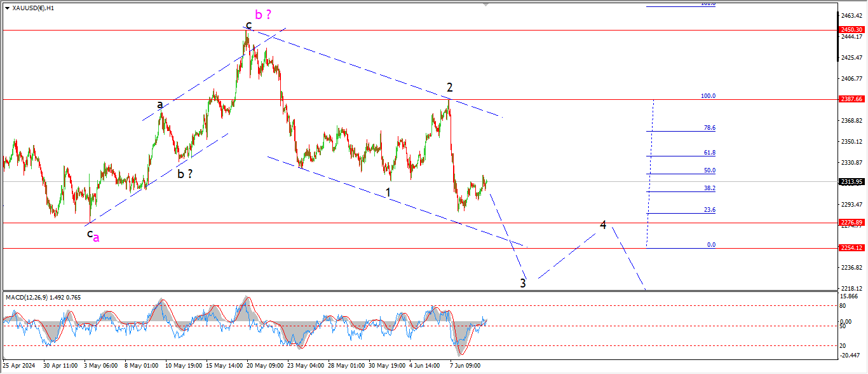The width and height of the screenshot is (868, 374).
Task: Click the Fibonacci 100.0 level label
Action: [708, 96]
